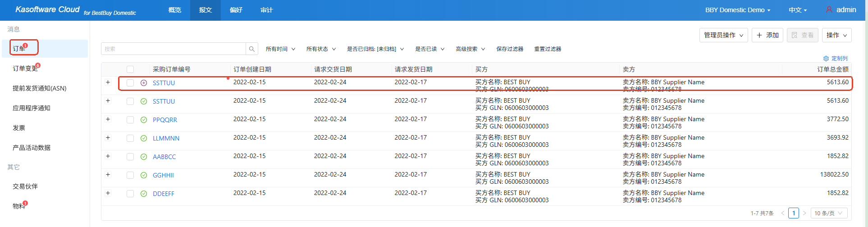
Task: Open order link AABBCC
Action: [164, 157]
